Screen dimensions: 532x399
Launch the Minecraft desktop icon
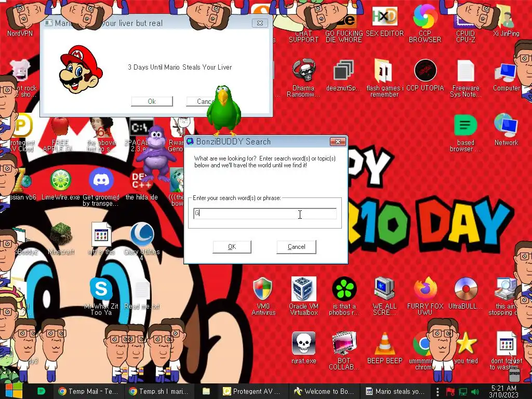(61, 239)
